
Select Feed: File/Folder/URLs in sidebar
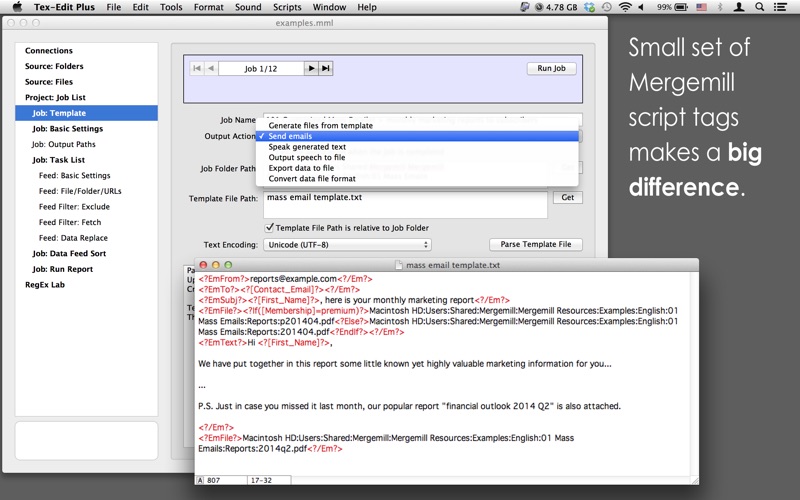click(x=80, y=191)
